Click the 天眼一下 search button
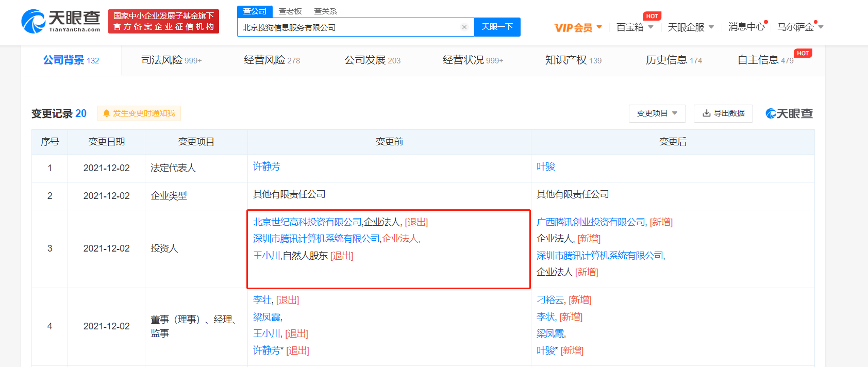868x367 pixels. (497, 27)
